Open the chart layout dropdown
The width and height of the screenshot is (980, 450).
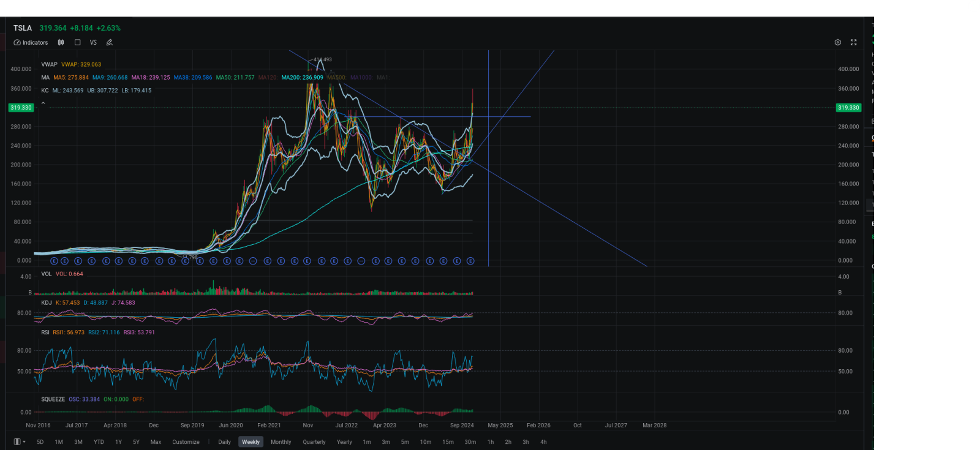[20, 442]
